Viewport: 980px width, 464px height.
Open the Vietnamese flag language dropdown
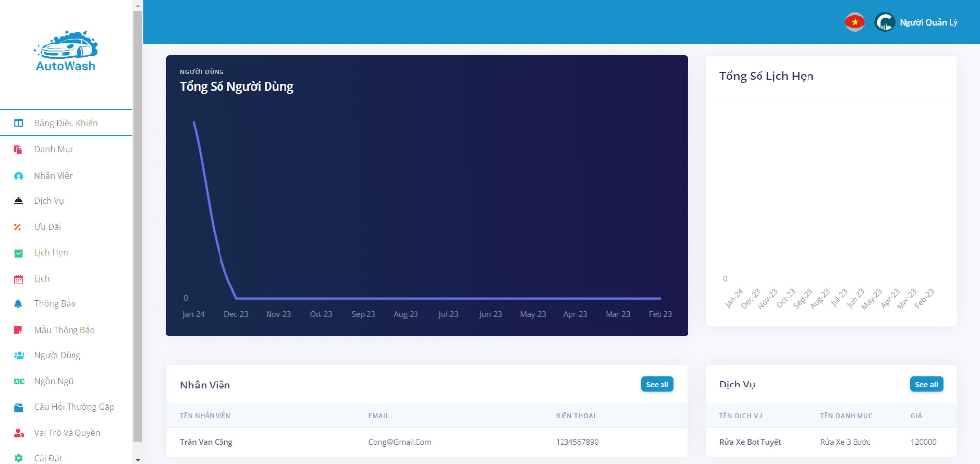click(855, 22)
